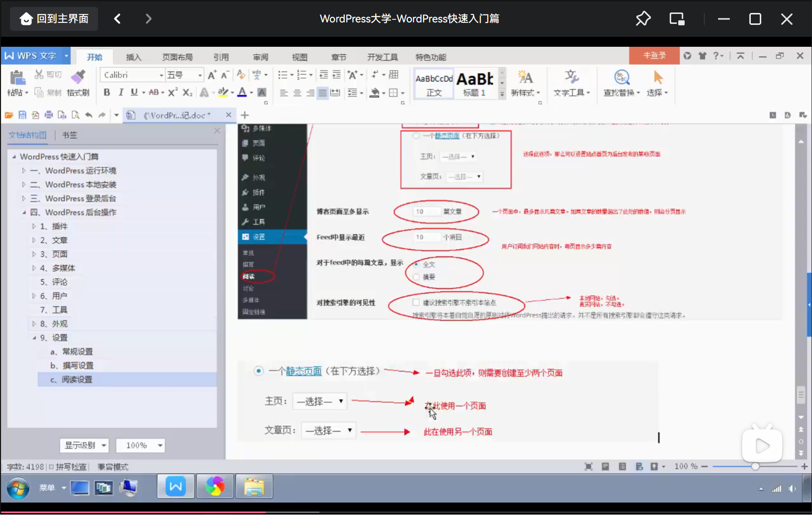Image resolution: width=812 pixels, height=515 pixels.
Task: Open the 插入 ribbon tab
Action: pos(133,57)
